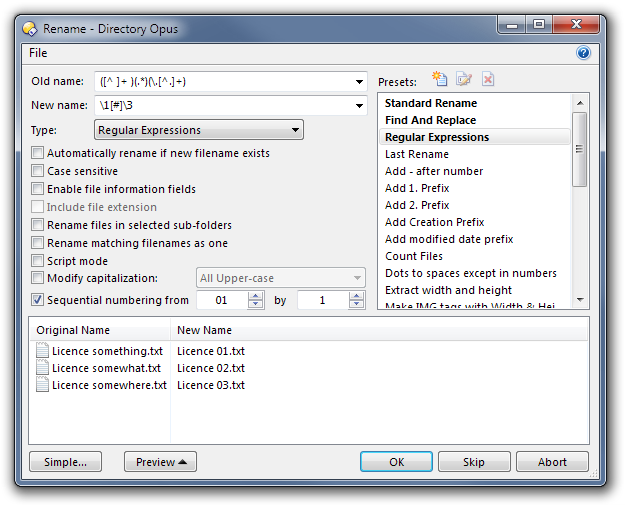Screen dimensions: 625x505
Task: Check Rename matching filenames as one
Action: pyautogui.click(x=37, y=243)
